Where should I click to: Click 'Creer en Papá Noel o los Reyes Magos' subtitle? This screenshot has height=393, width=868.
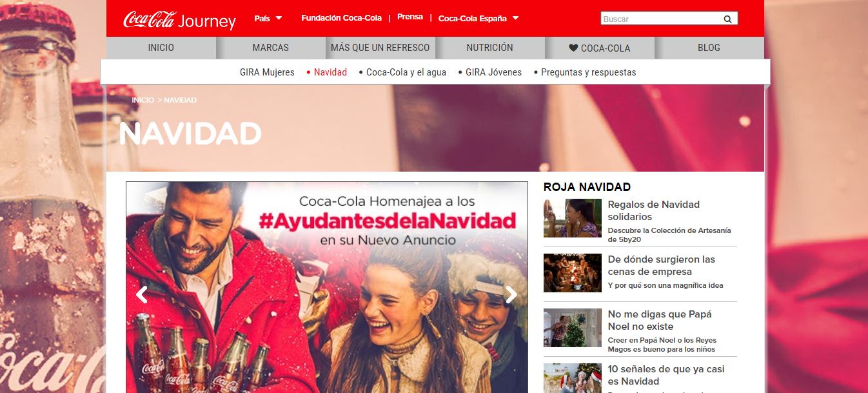(x=662, y=345)
